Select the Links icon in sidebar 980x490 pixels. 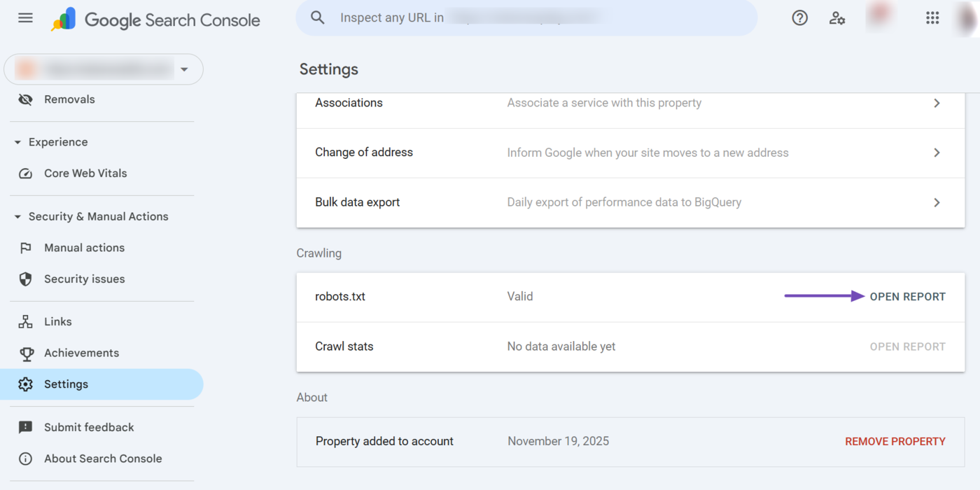point(25,321)
